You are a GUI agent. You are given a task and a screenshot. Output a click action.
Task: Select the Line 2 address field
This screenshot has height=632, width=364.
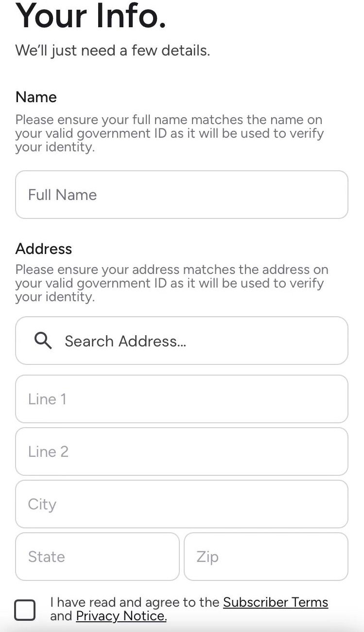(182, 451)
